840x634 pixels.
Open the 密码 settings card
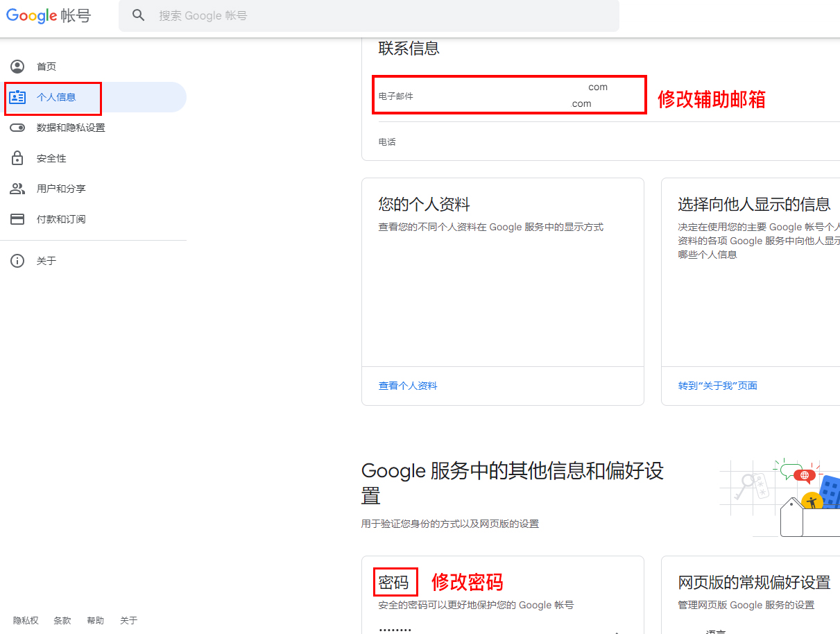coord(503,595)
